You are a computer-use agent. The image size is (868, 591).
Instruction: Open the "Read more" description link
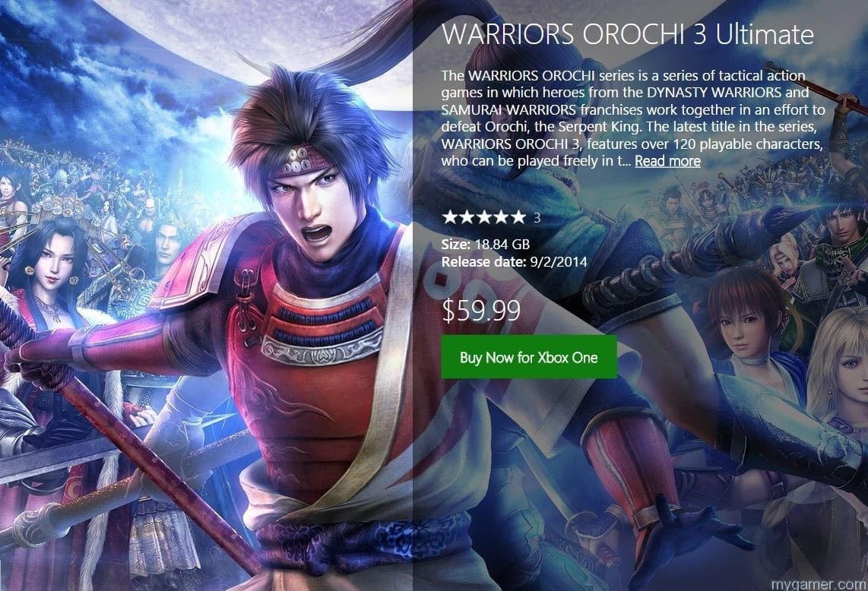click(667, 161)
